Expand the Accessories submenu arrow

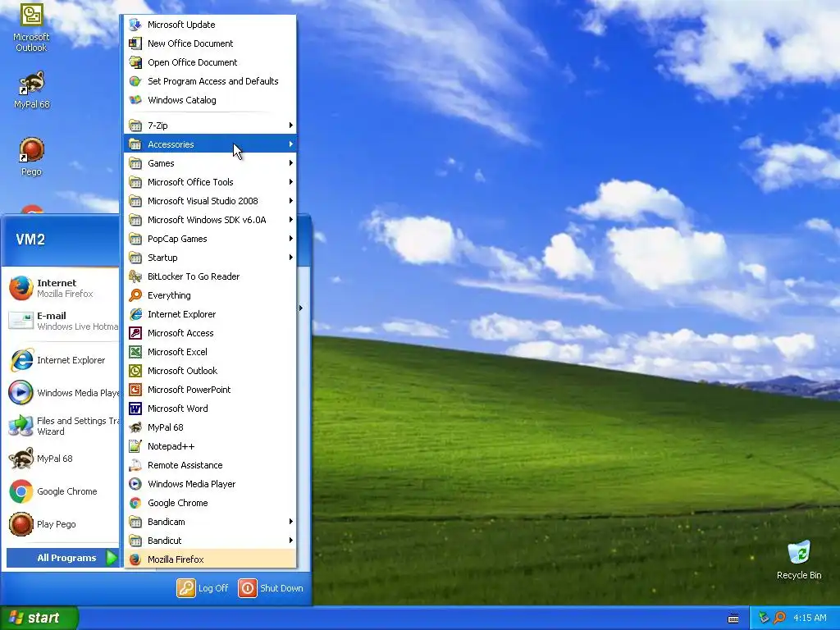291,144
